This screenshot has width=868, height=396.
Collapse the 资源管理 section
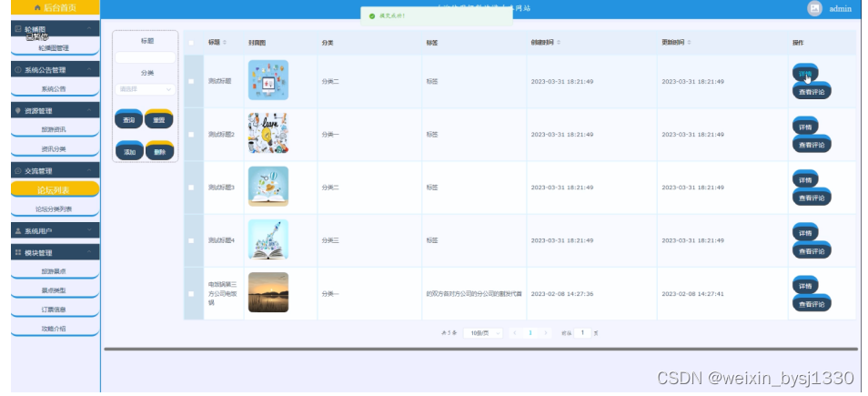(56, 110)
